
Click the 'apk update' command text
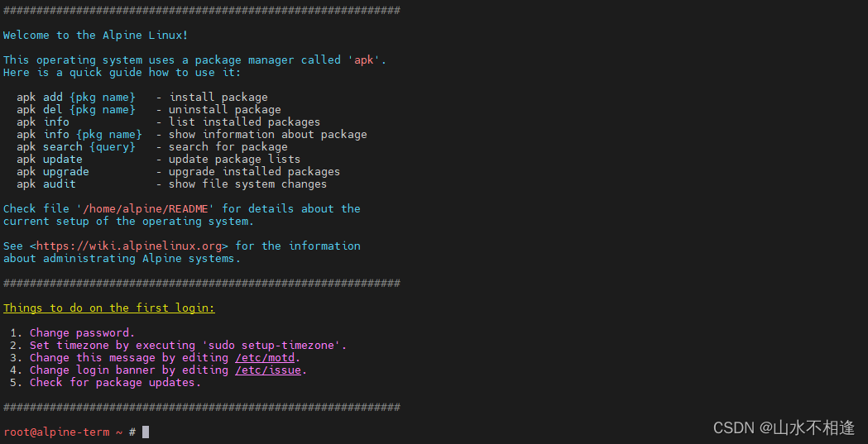coord(50,160)
